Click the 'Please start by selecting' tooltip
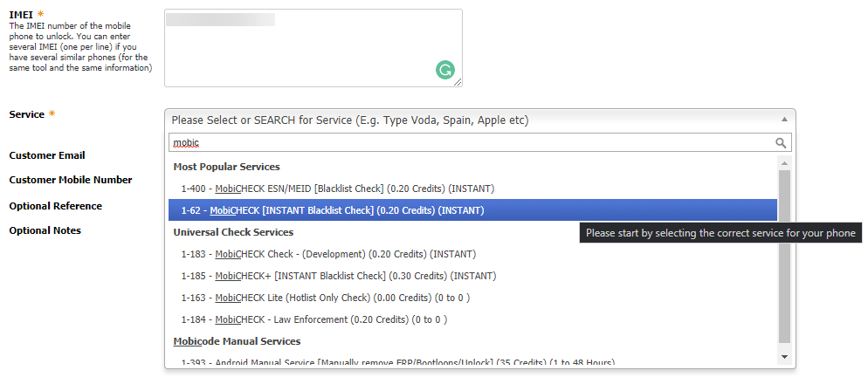Screen dimensions: 868x391 click(x=720, y=233)
